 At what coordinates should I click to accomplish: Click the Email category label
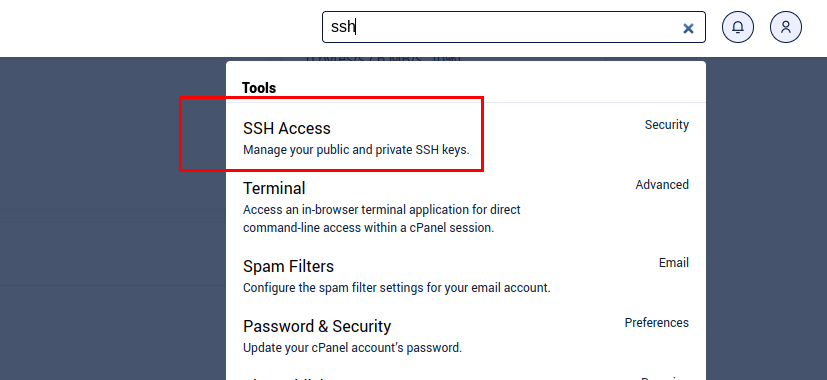tap(674, 263)
